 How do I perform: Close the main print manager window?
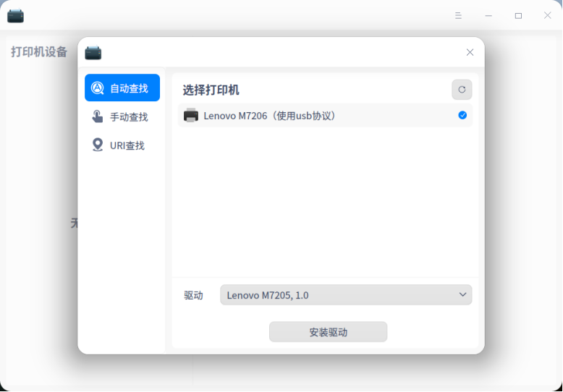[x=547, y=15]
